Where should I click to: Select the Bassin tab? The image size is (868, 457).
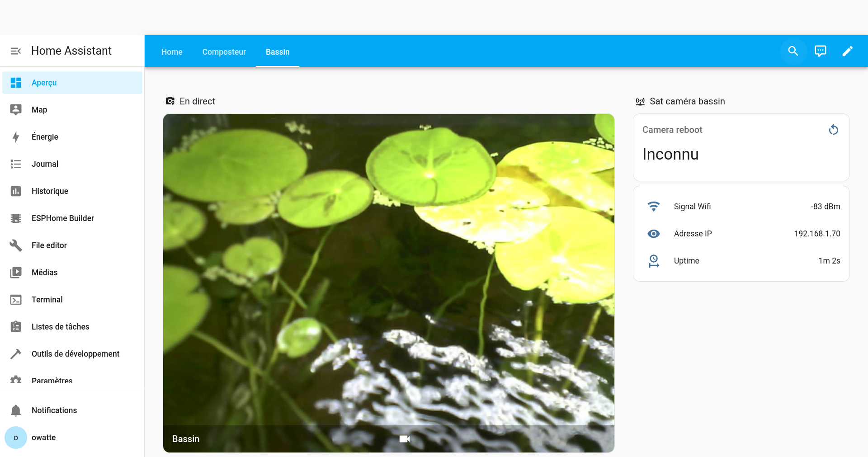278,52
